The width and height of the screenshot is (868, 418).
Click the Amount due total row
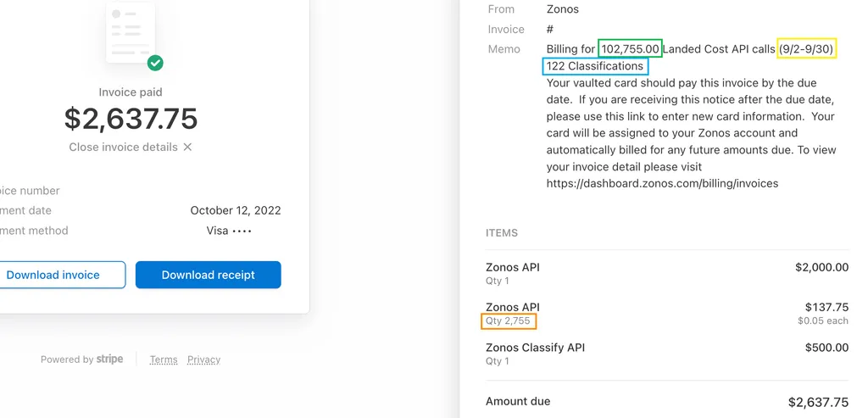click(666, 402)
